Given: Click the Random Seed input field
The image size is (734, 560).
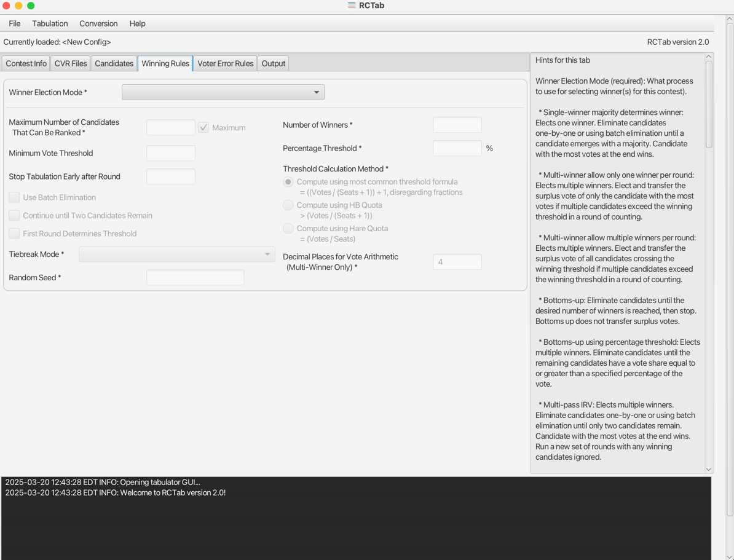Looking at the screenshot, I should (x=195, y=278).
